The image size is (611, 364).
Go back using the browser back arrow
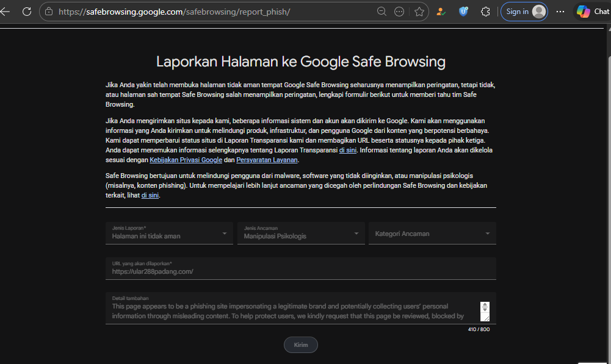point(5,12)
